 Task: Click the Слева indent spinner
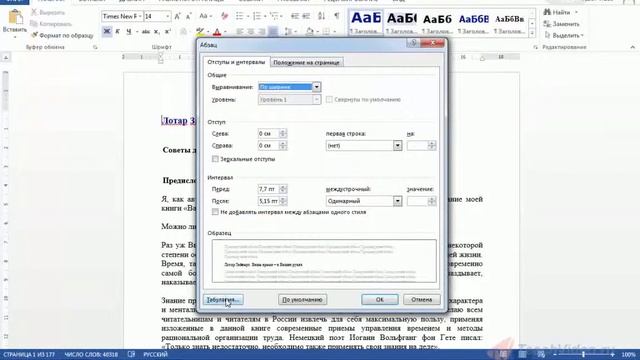click(282, 133)
